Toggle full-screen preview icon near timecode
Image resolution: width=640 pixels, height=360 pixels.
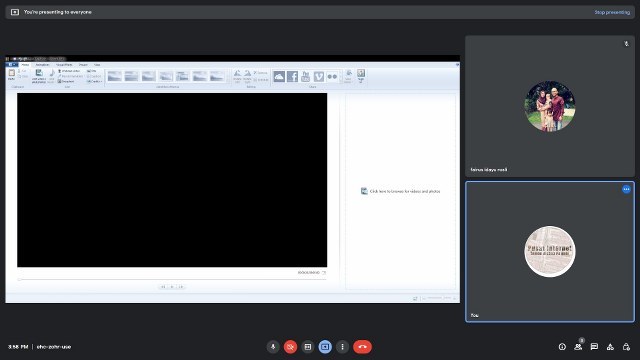pyautogui.click(x=324, y=272)
